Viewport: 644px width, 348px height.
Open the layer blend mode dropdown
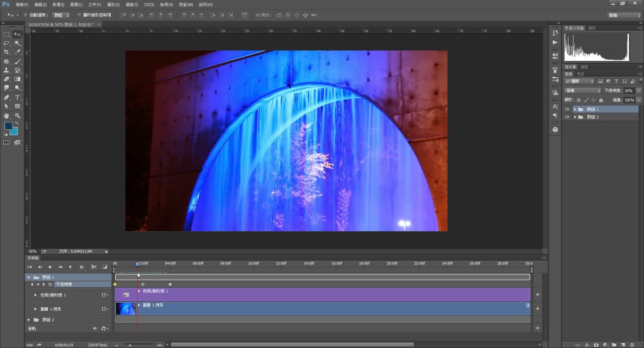point(582,90)
